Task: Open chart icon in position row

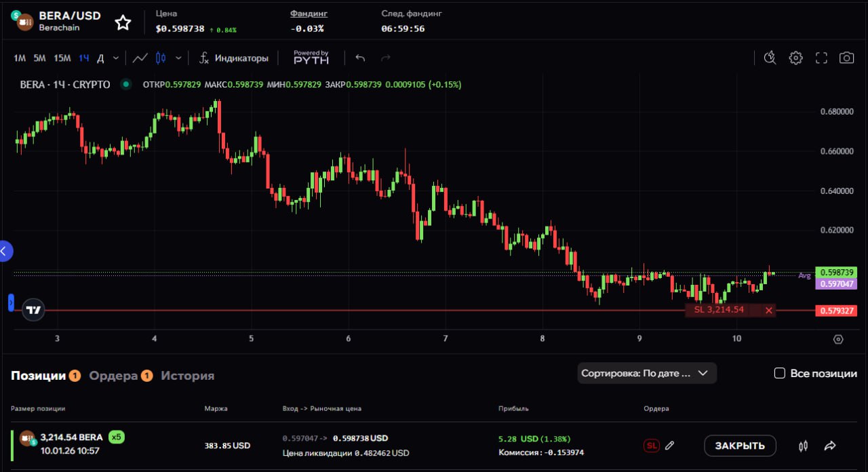Action: point(804,446)
